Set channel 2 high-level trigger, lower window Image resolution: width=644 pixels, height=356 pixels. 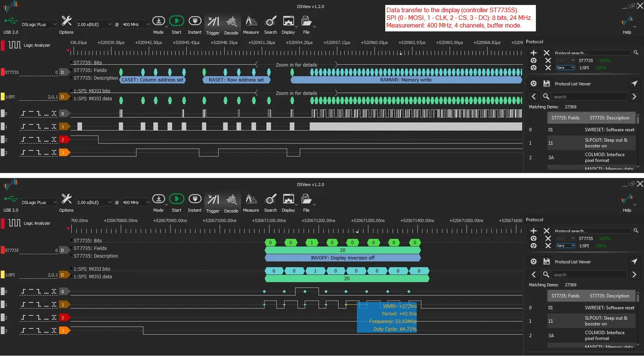(31, 318)
